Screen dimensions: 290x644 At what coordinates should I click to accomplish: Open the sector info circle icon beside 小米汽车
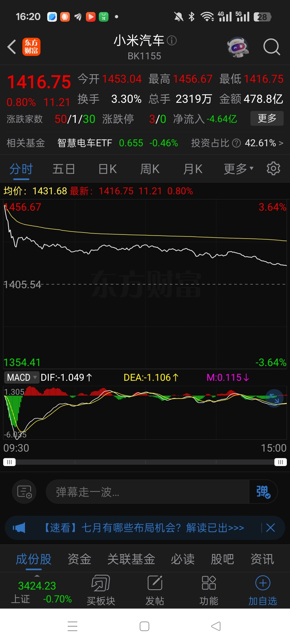click(172, 41)
